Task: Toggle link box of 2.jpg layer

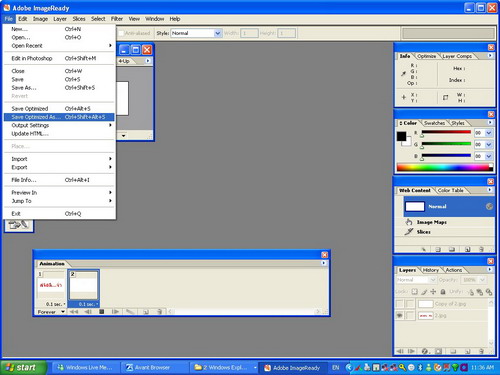Action: (410, 315)
